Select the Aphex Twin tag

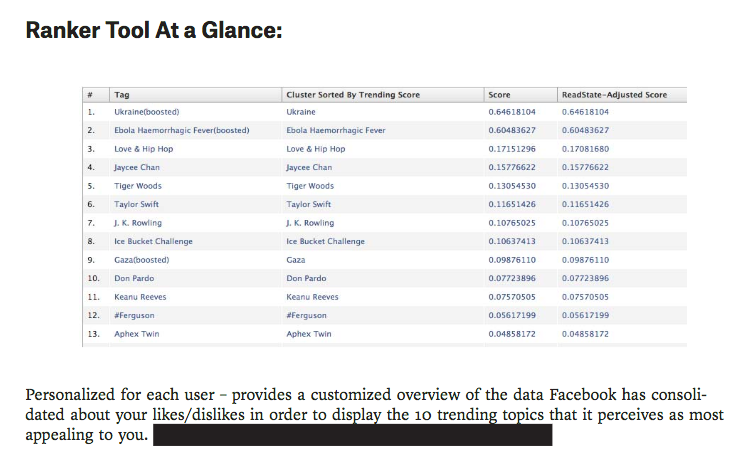[136, 334]
